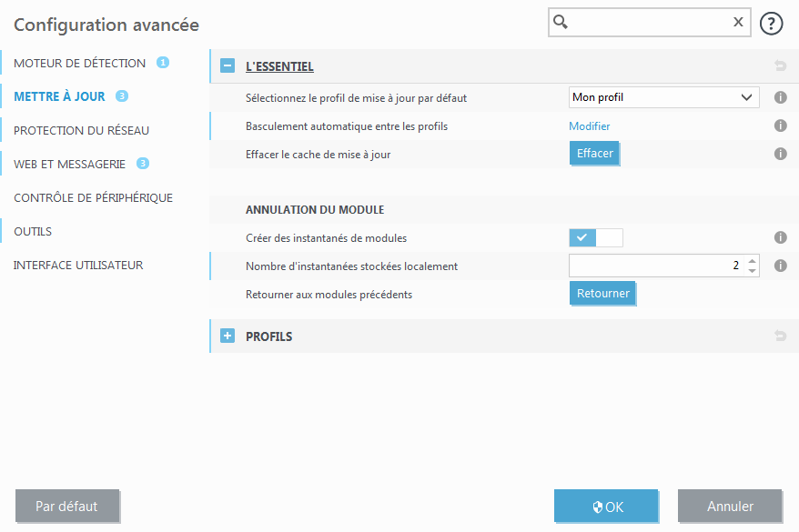The image size is (799, 532).
Task: Clear search field with X icon
Action: tap(738, 23)
